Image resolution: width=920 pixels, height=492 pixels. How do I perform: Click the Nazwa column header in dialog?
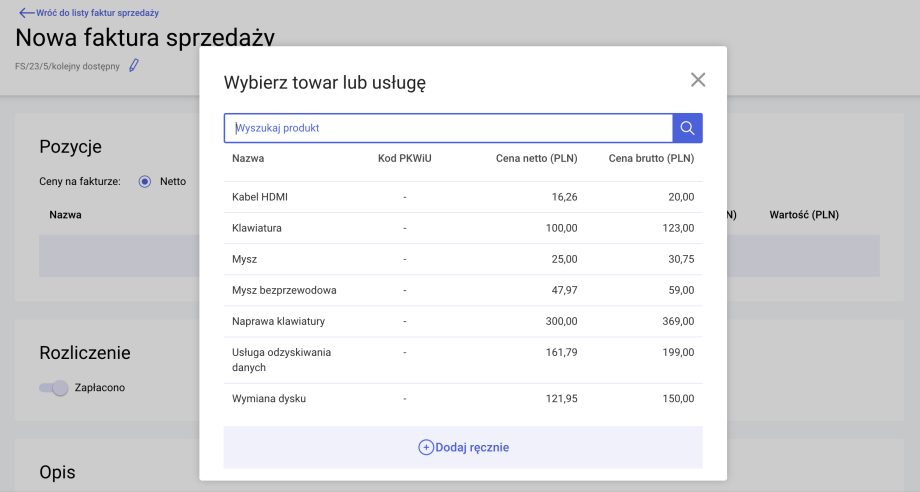pos(248,158)
